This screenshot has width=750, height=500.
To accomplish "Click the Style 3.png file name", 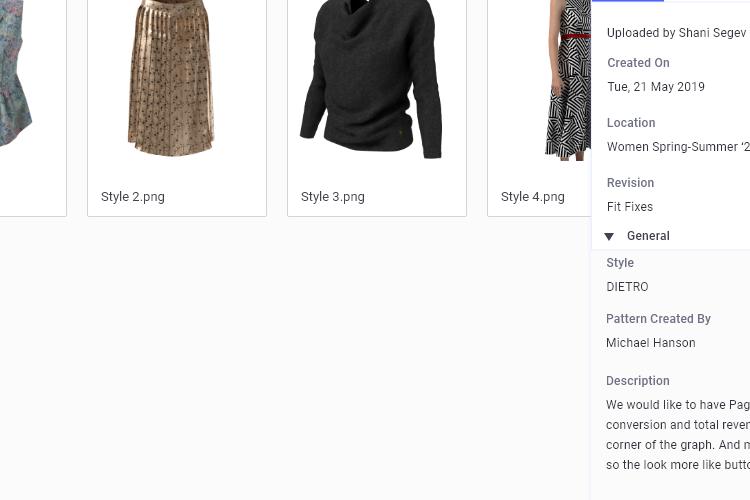I will click(332, 197).
